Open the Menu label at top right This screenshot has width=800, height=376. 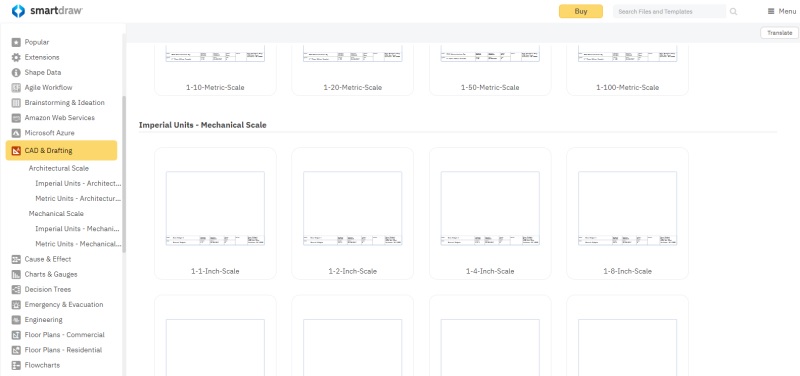[x=787, y=11]
